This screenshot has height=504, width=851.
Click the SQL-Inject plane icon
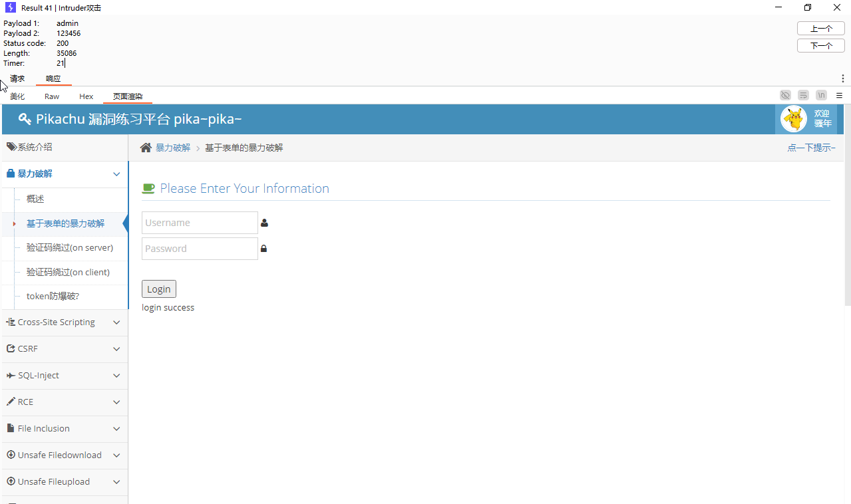pos(11,375)
